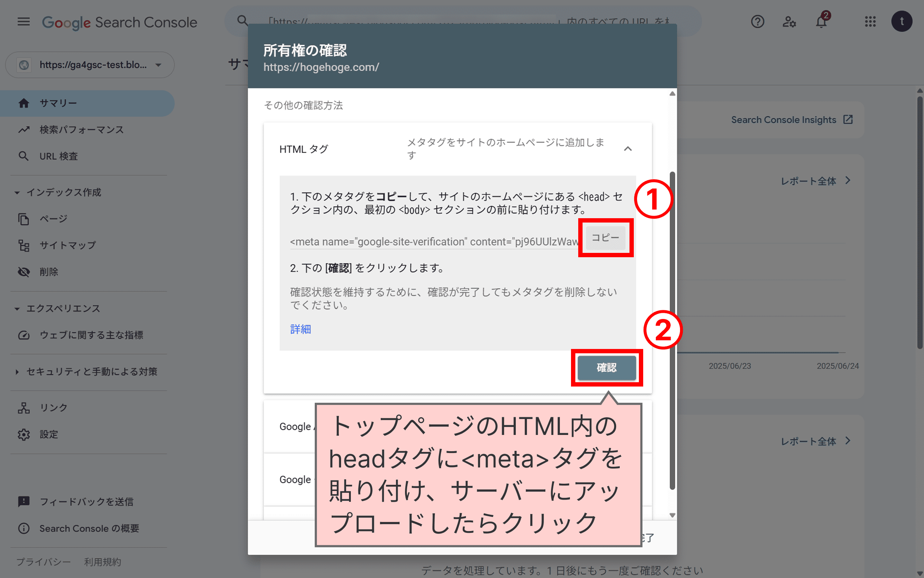Open the hamburger main menu
Viewport: 924px width, 578px height.
(x=24, y=22)
